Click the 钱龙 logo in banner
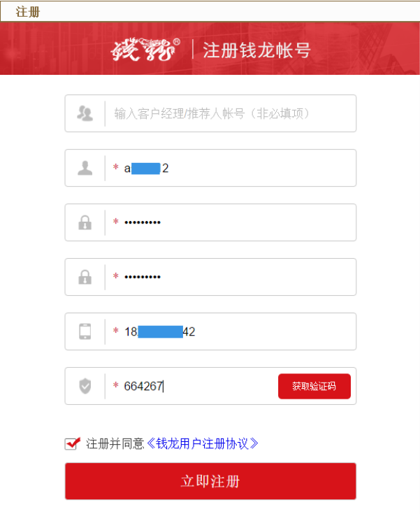420x514 pixels. (x=145, y=50)
